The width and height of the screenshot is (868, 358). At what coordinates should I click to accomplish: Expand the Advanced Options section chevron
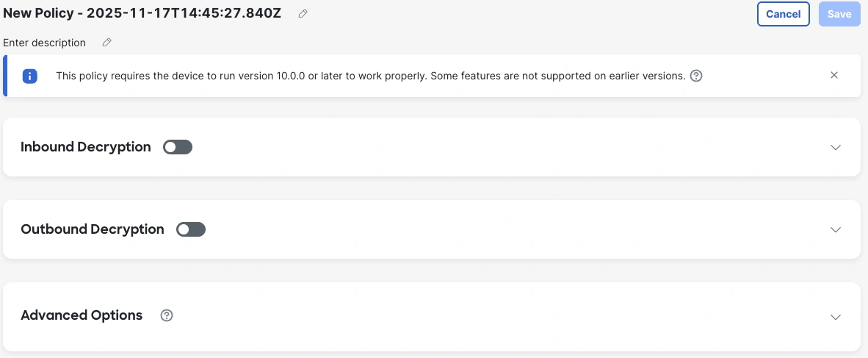click(x=836, y=317)
